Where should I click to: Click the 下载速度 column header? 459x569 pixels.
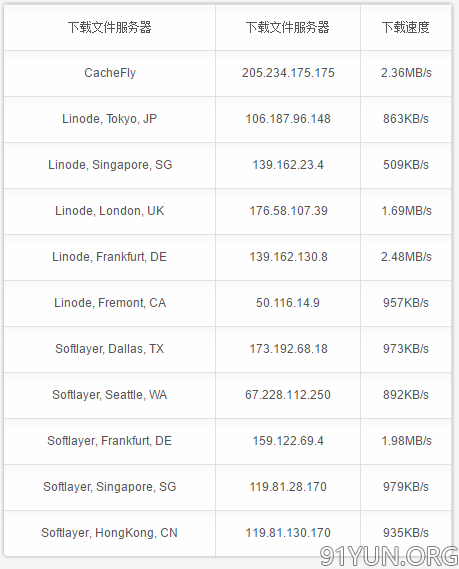[406, 28]
